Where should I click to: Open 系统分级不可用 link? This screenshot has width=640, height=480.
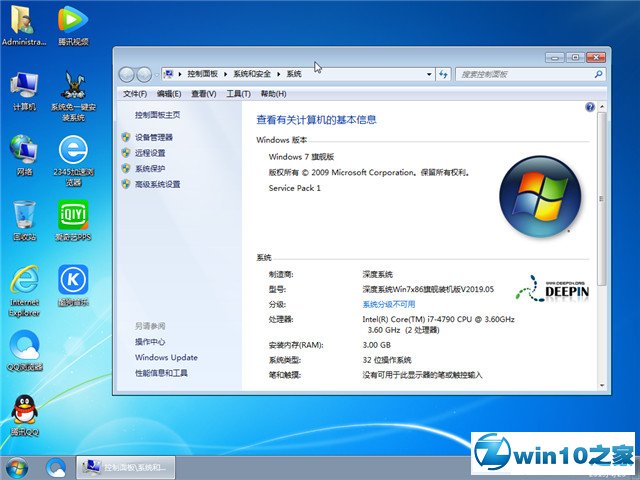(389, 304)
